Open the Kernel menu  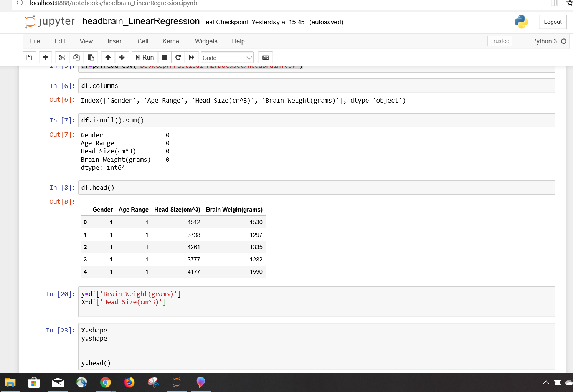[171, 41]
